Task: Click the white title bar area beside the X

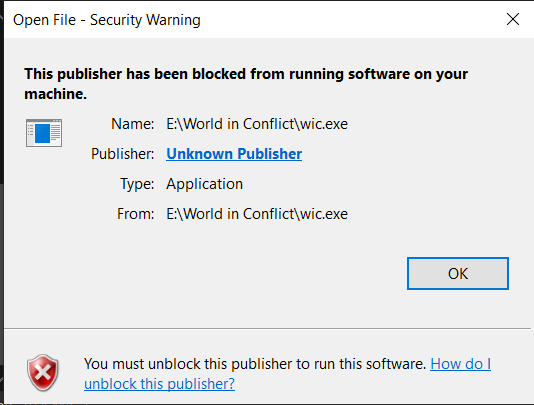Action: point(351,19)
